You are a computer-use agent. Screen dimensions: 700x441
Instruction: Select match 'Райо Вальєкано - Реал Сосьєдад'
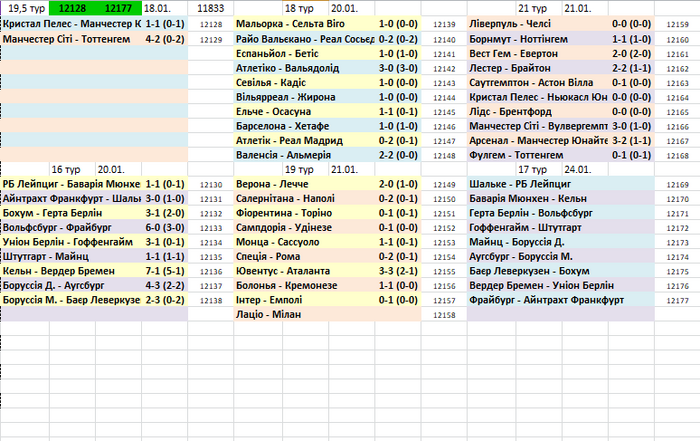tap(304, 39)
